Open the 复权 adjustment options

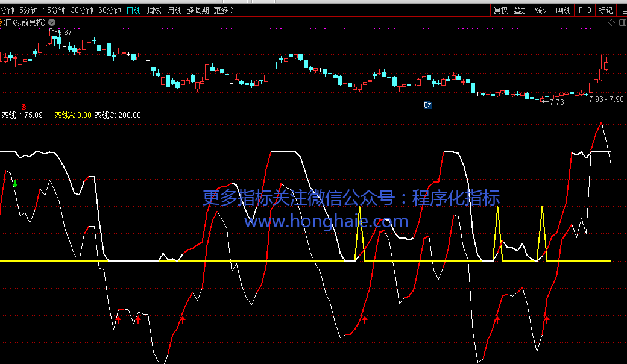click(500, 10)
